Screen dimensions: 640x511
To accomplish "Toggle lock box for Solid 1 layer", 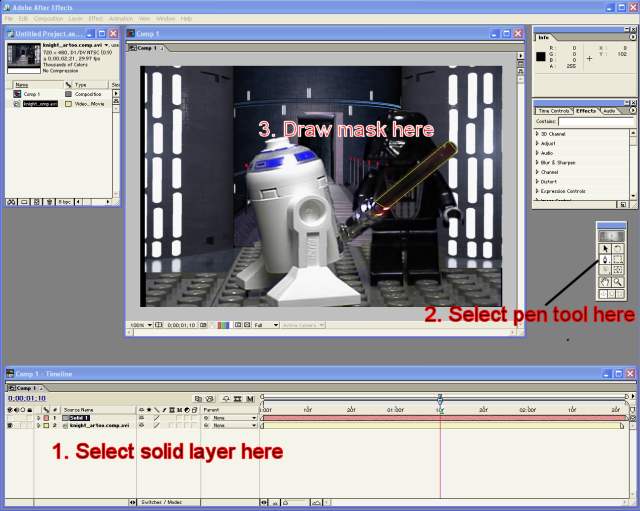I will coord(29,418).
